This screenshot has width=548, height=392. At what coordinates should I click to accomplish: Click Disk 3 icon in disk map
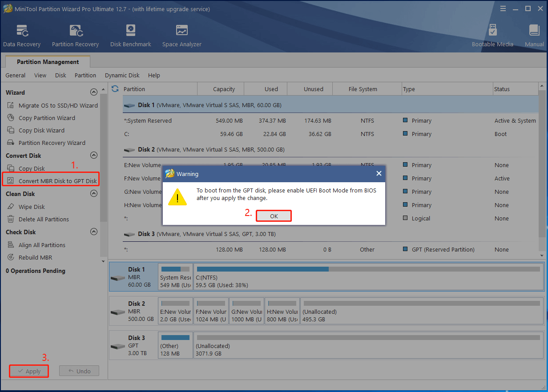coord(118,346)
